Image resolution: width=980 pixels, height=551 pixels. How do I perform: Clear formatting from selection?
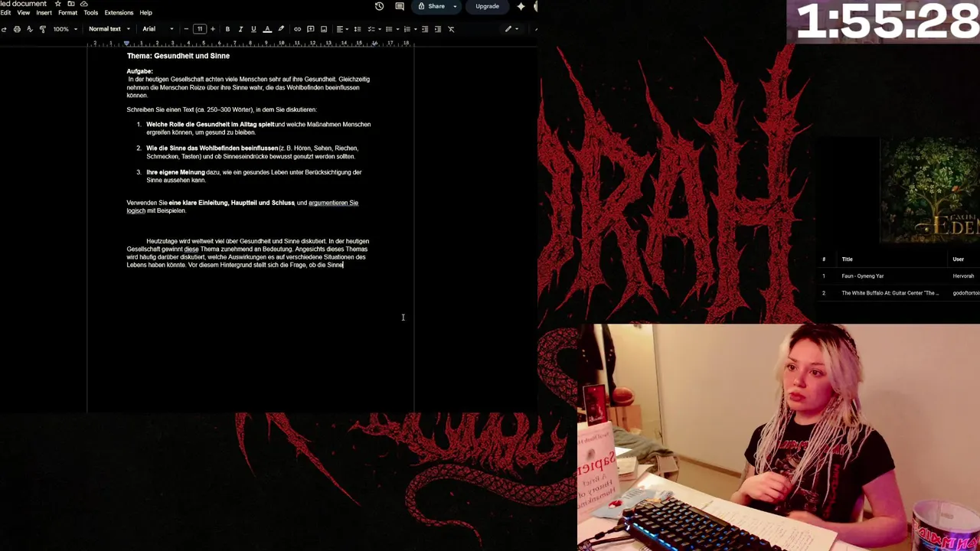(451, 29)
